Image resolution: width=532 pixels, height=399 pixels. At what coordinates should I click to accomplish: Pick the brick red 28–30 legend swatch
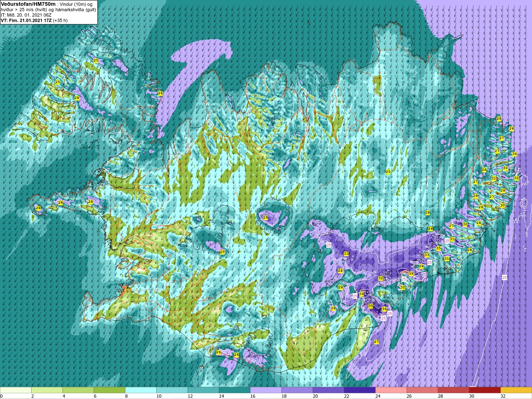click(453, 390)
